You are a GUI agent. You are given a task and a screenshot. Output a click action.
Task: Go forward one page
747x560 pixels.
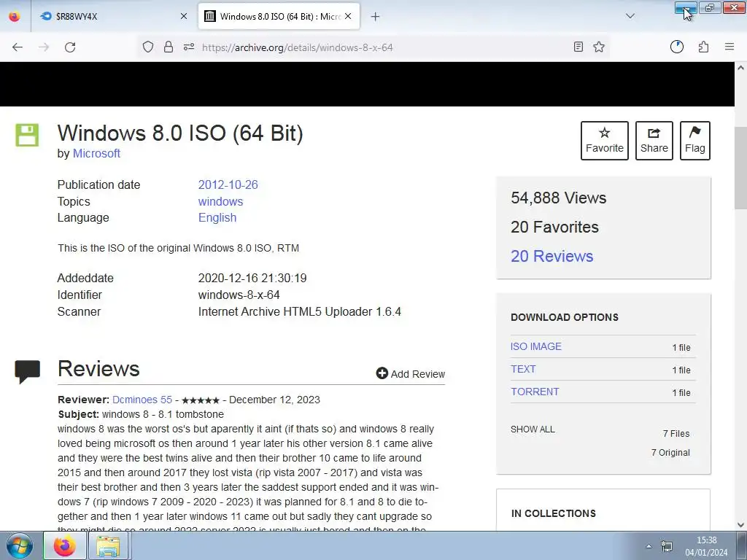click(44, 47)
